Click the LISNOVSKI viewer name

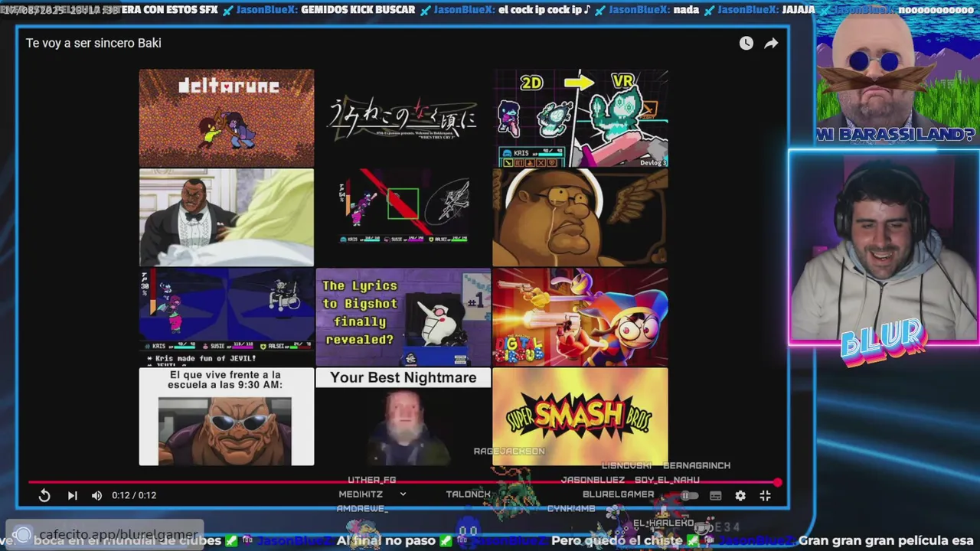pos(627,465)
